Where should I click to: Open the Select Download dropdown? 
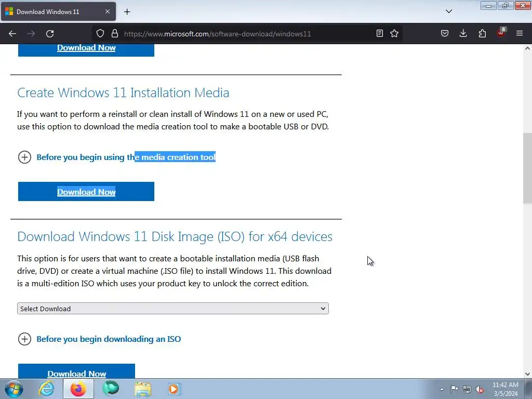172,309
